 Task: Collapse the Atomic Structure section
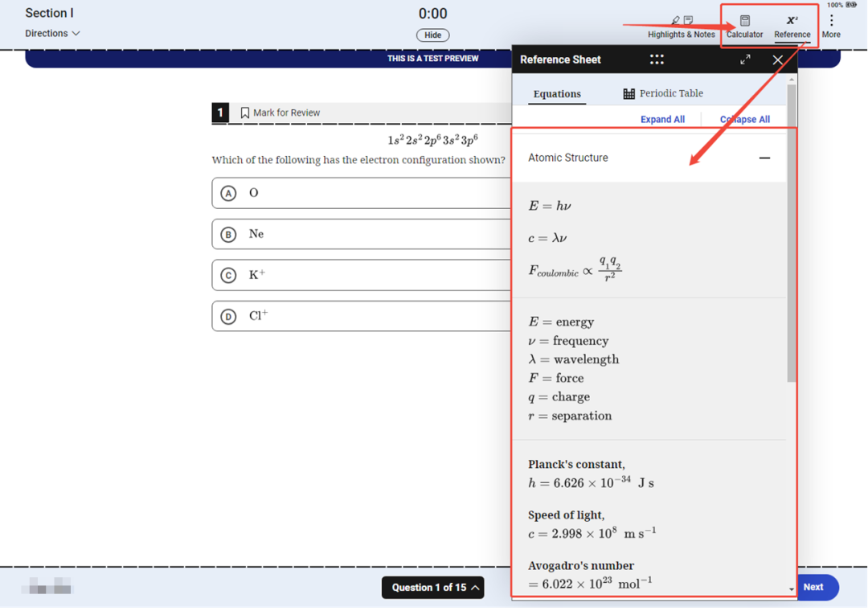pos(764,158)
